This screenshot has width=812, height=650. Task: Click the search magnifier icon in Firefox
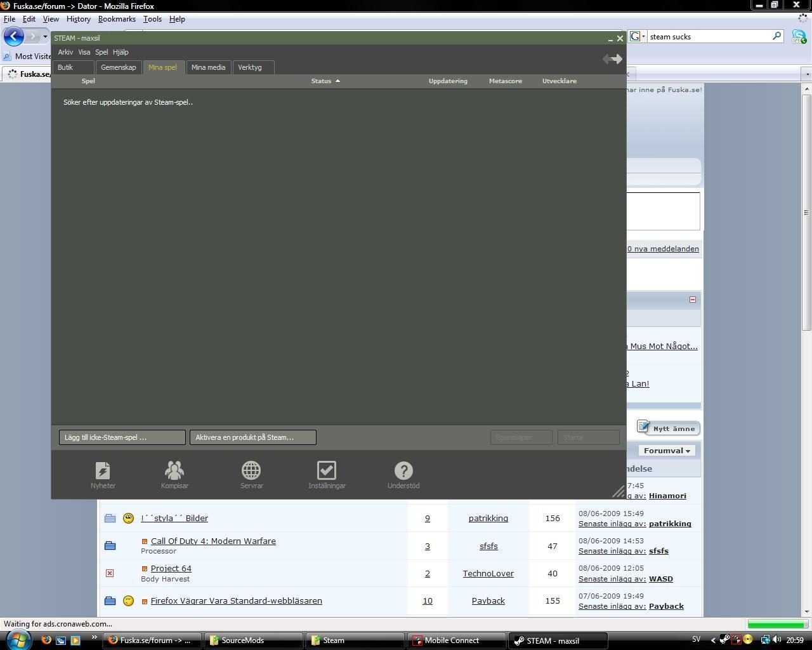coord(776,36)
